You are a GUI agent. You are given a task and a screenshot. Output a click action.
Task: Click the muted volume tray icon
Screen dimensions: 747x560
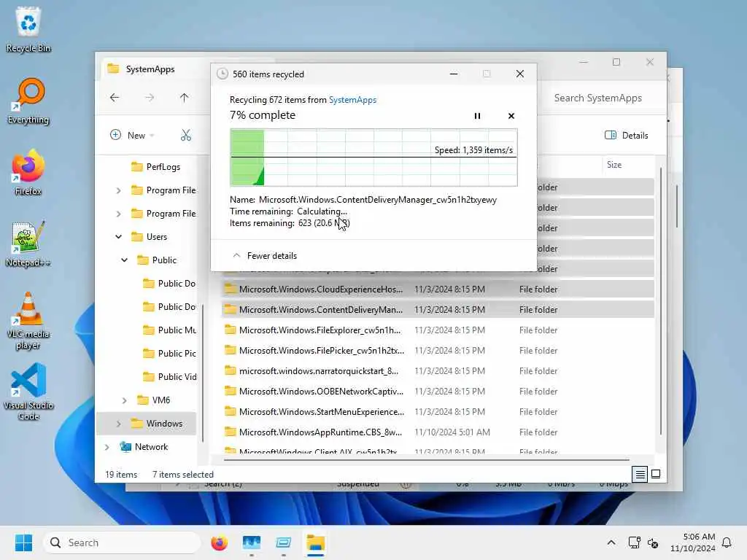(x=653, y=542)
